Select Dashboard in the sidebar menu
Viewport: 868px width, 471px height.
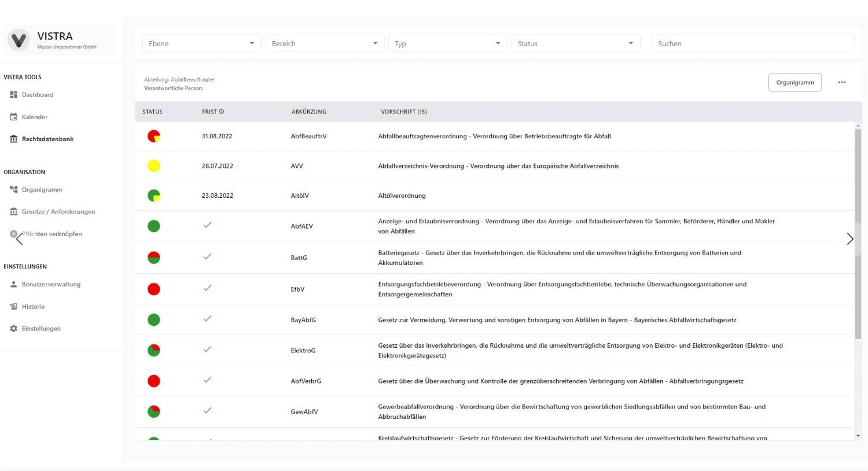[x=38, y=94]
